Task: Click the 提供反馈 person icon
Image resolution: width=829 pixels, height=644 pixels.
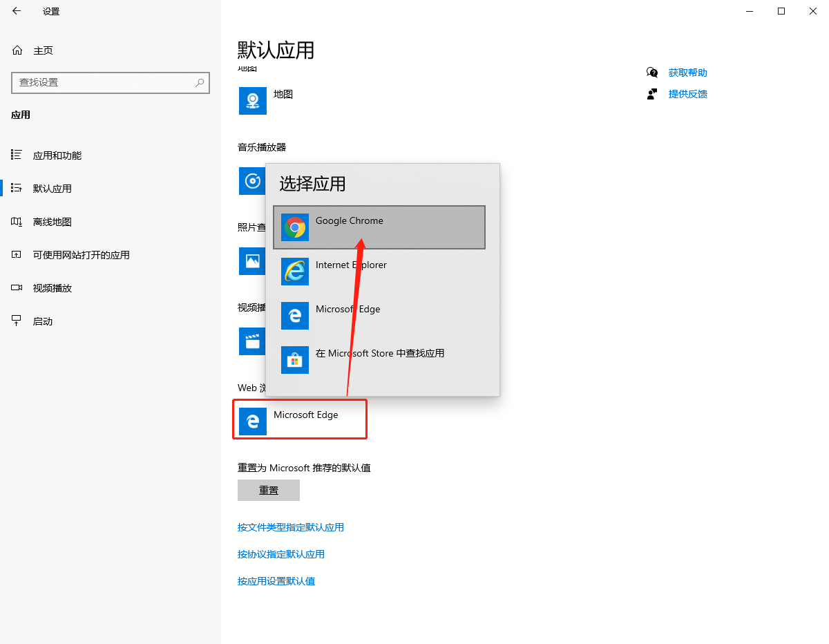Action: (x=652, y=94)
